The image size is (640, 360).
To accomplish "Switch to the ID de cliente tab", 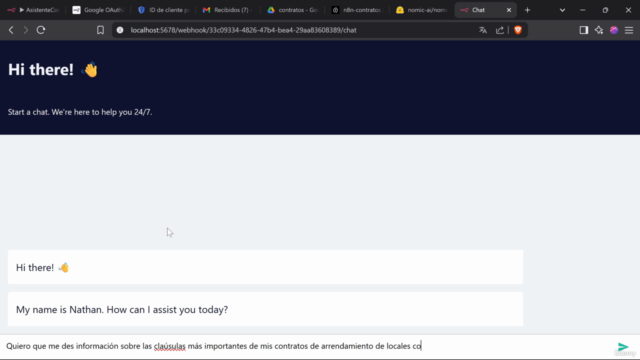I will tap(164, 10).
